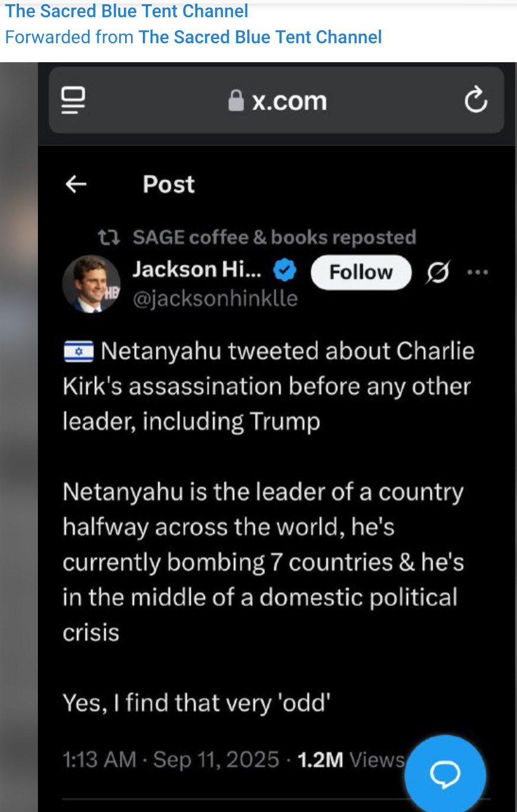Click the Post header title

coord(168,184)
